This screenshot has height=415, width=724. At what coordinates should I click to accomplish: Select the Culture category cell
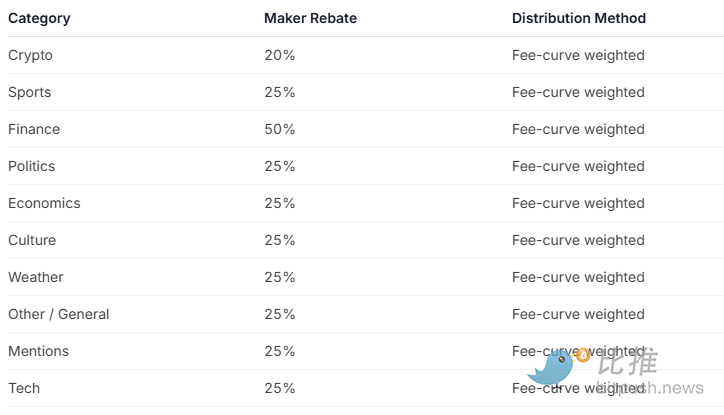32,240
